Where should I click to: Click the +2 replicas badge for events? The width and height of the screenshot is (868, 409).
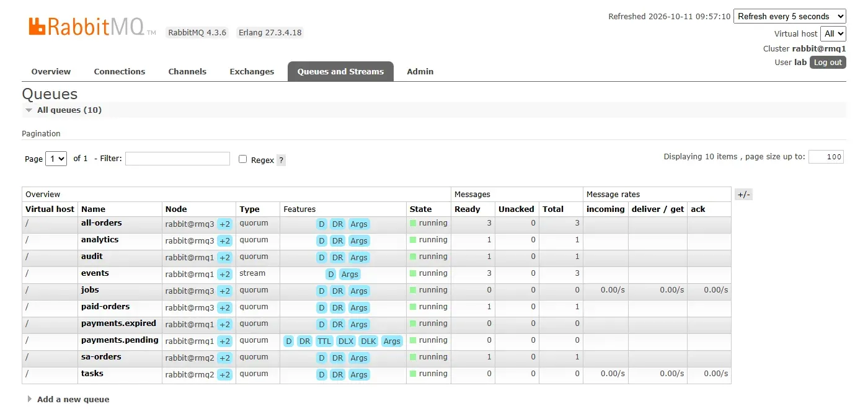coord(224,274)
